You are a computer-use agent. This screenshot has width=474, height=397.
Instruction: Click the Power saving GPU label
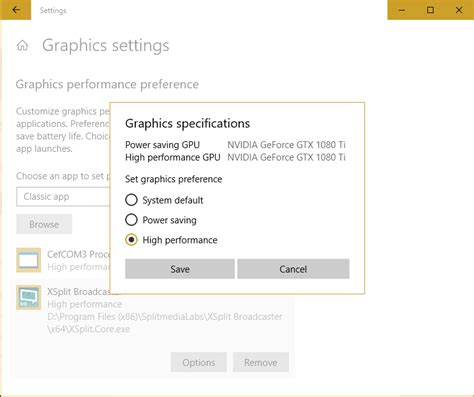[x=162, y=145]
